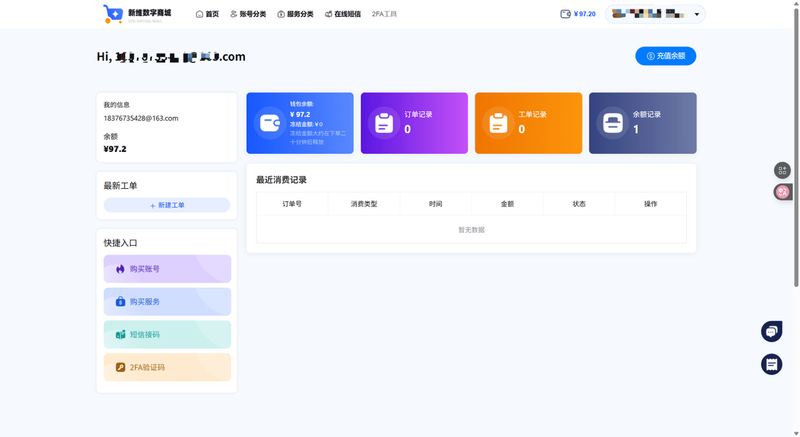Click the pink translate floating icon

783,192
